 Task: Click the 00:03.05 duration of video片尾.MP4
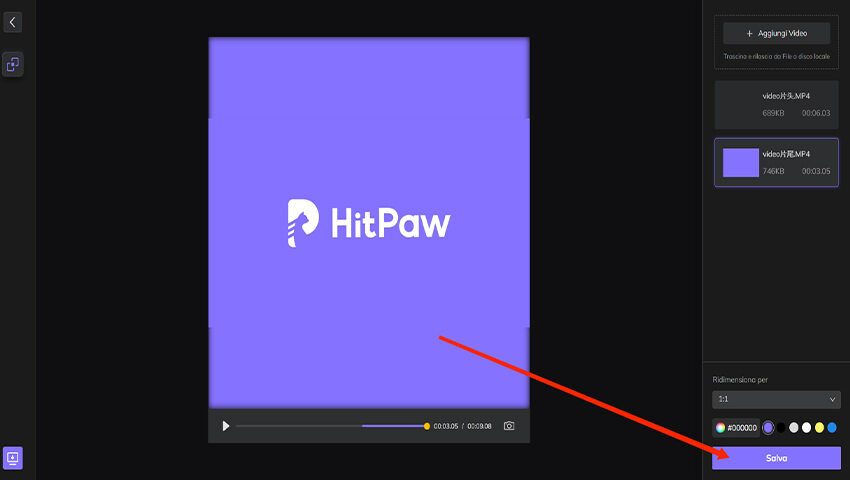coord(816,171)
